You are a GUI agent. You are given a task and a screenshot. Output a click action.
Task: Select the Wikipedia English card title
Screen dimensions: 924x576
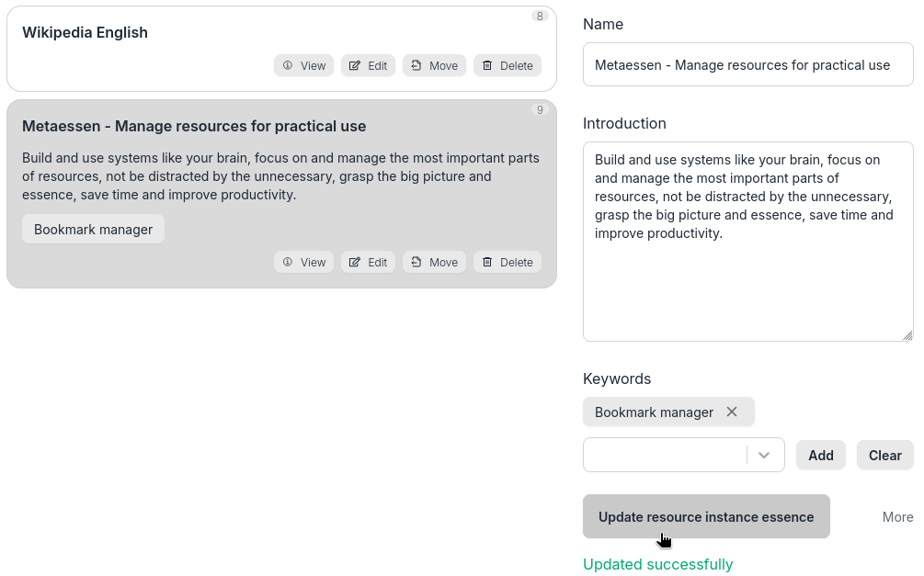click(85, 33)
